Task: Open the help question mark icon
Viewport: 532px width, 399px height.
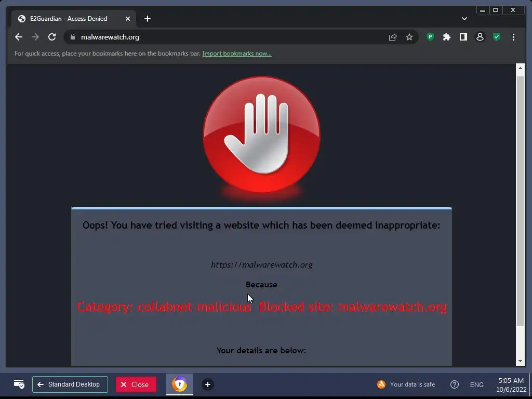Action: pyautogui.click(x=454, y=384)
